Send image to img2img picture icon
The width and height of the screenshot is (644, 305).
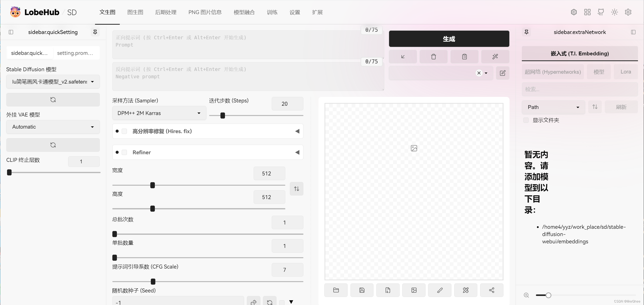click(414, 290)
